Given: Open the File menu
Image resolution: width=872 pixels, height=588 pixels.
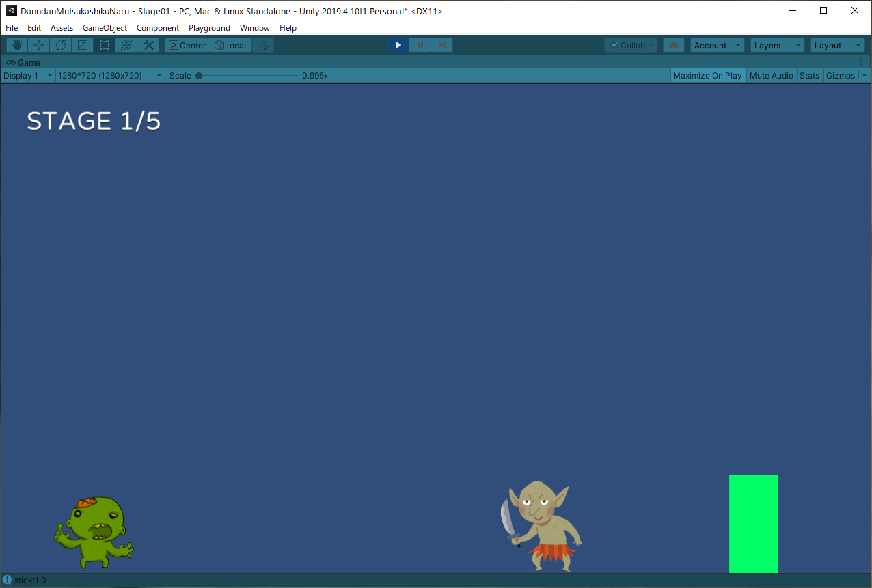Looking at the screenshot, I should [x=12, y=28].
